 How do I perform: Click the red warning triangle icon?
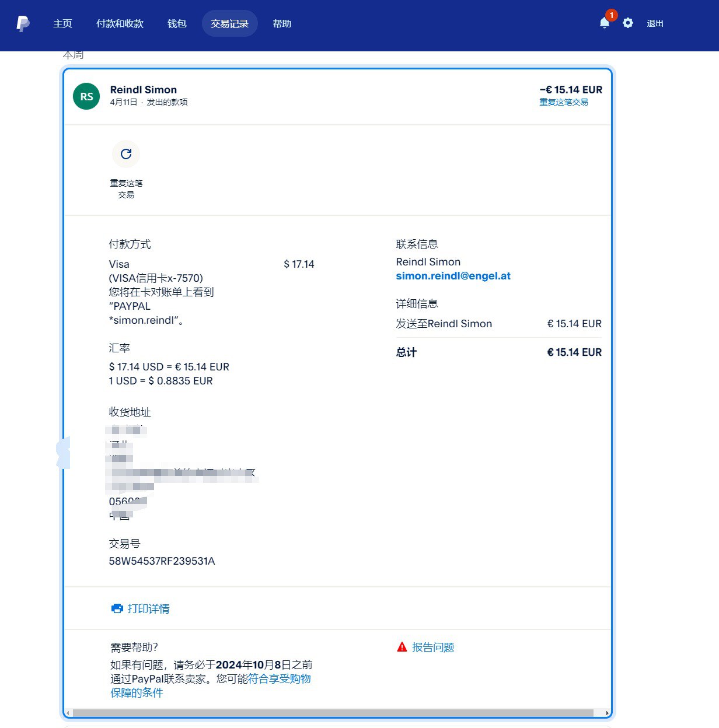coord(402,647)
